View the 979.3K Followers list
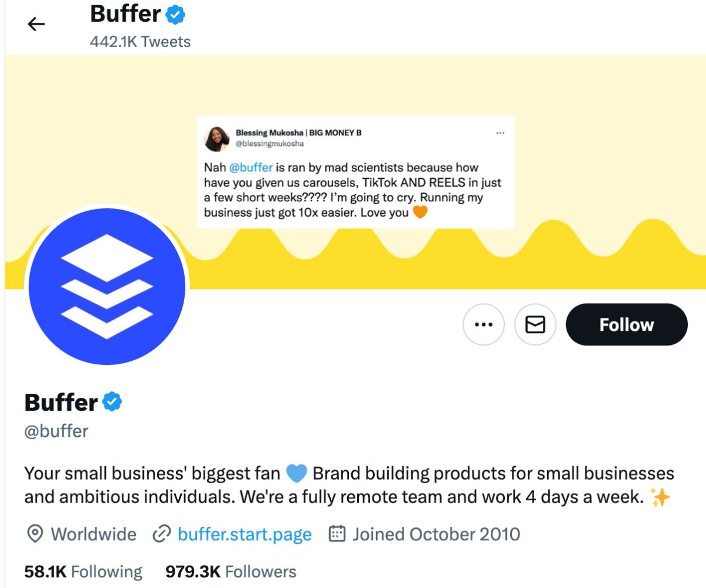This screenshot has width=706, height=588. coord(231,572)
